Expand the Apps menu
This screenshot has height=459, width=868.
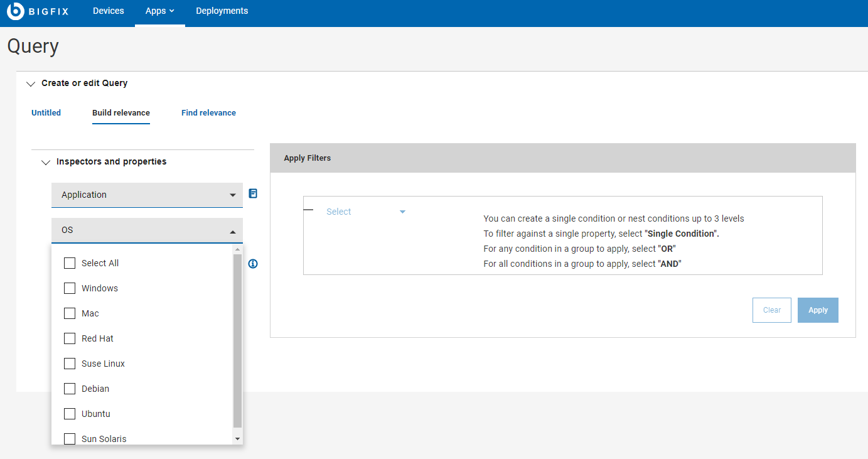coord(159,11)
